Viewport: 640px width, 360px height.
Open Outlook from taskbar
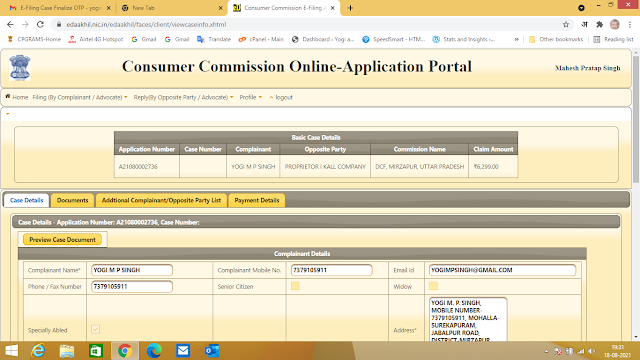212,351
